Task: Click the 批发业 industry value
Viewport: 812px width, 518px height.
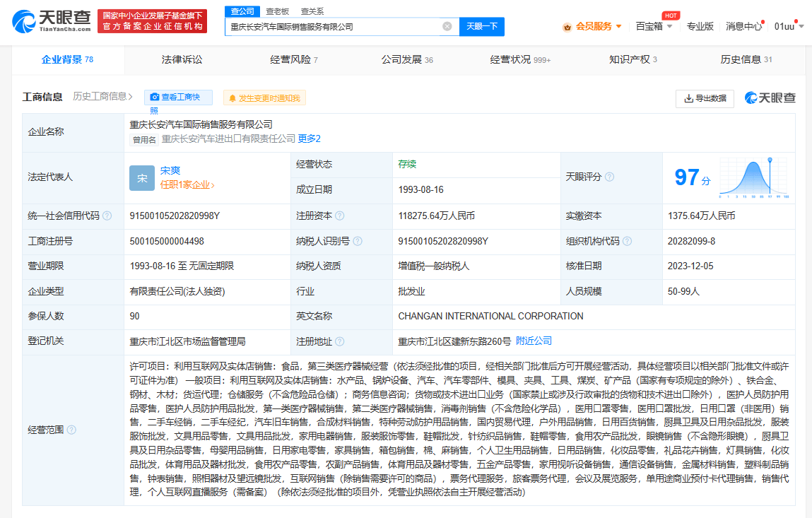Action: point(411,291)
